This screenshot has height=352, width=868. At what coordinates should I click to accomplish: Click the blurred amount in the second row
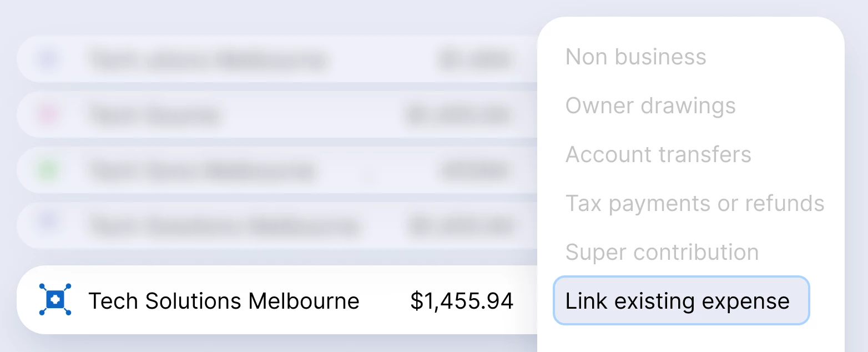pyautogui.click(x=458, y=115)
